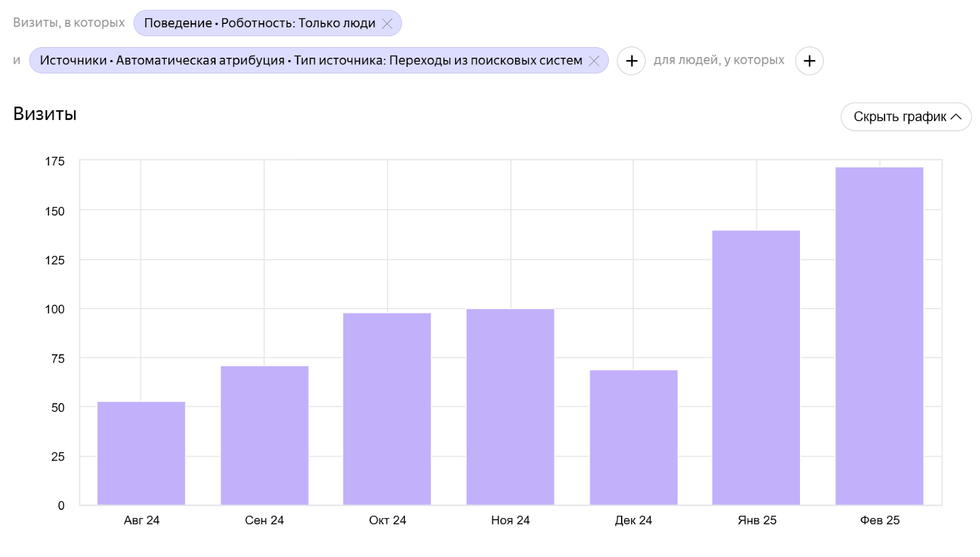Image resolution: width=980 pixels, height=557 pixels.
Task: Click the Окт 24 bar
Action: click(x=387, y=409)
